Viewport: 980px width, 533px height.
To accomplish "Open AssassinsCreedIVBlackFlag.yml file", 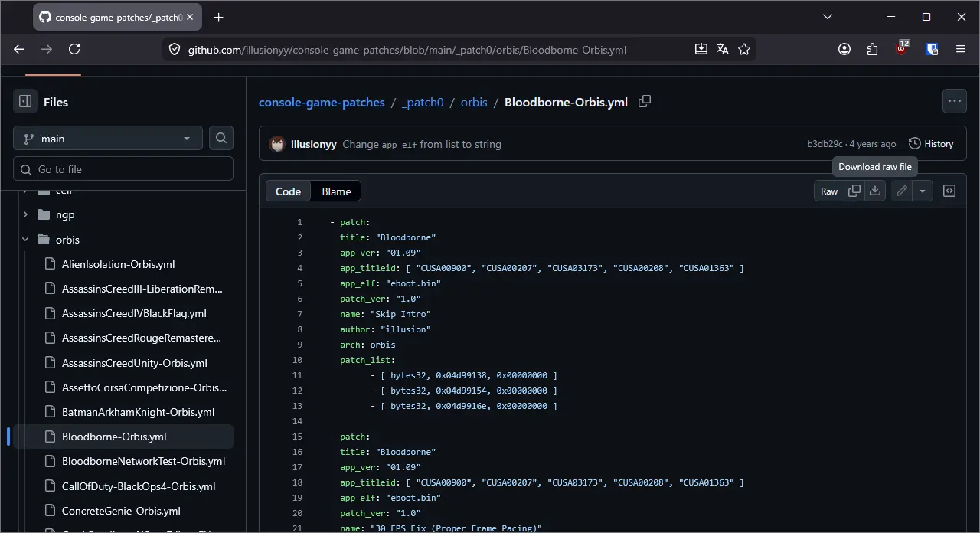I will tap(134, 313).
